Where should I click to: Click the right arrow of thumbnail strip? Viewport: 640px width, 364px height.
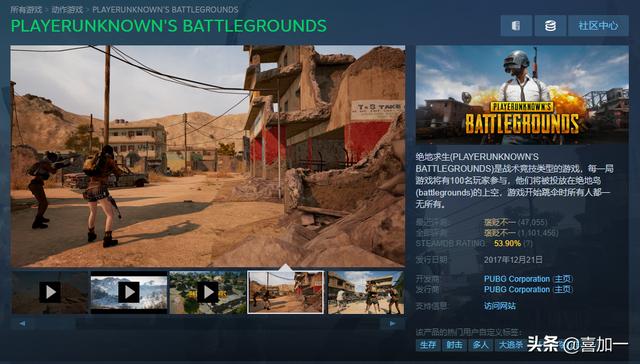click(x=392, y=323)
